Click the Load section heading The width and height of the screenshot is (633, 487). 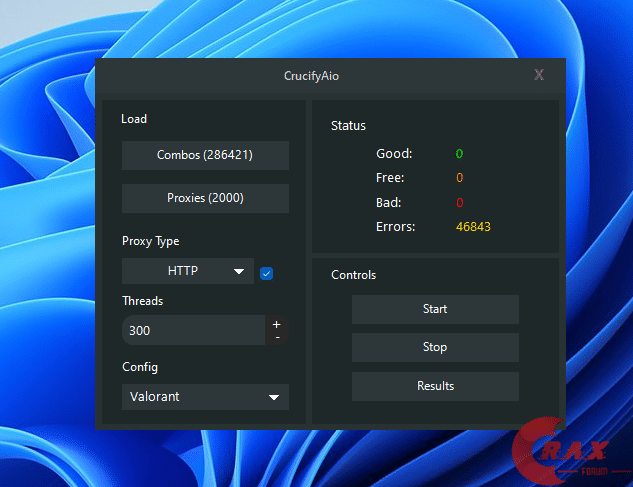[x=134, y=119]
